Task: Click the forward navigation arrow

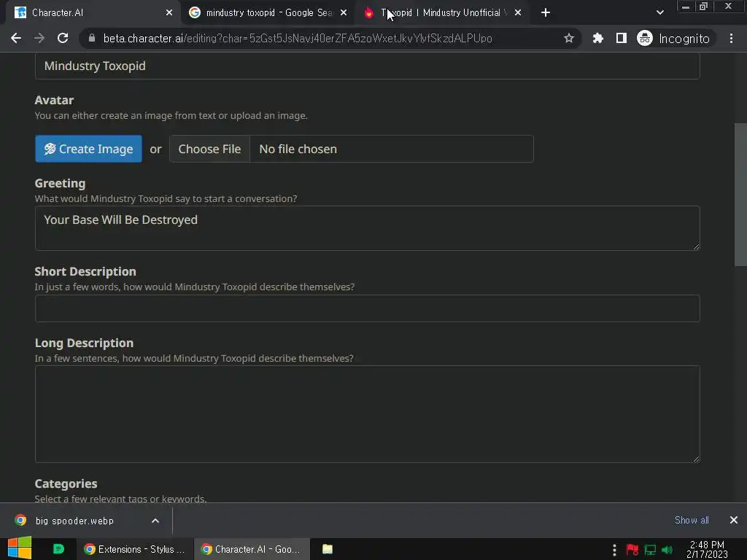Action: coord(39,38)
